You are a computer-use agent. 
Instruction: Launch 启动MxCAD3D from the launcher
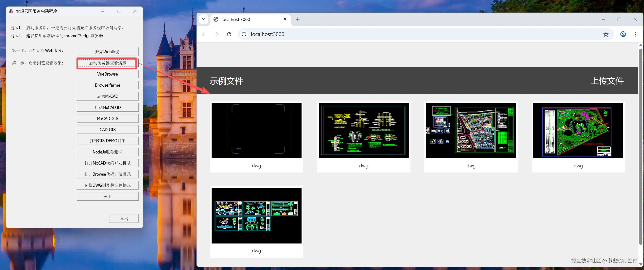point(108,107)
